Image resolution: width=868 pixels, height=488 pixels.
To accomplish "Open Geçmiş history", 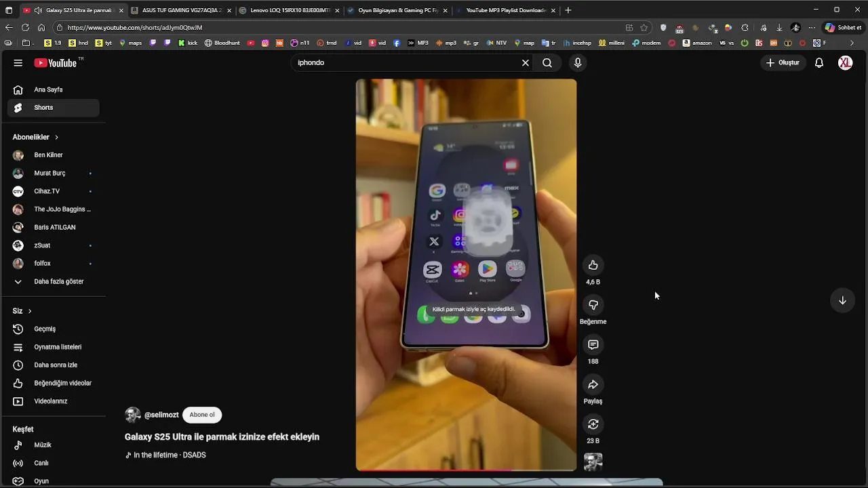I will 54,329.
